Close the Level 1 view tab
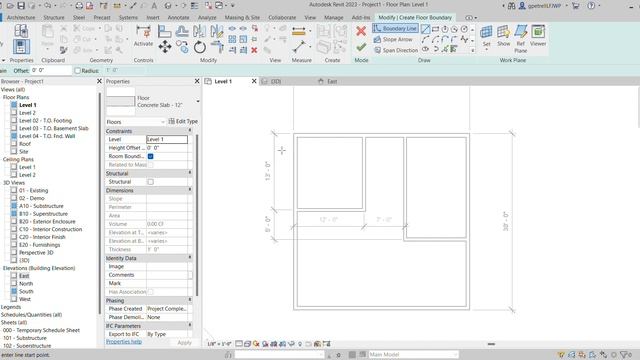The image size is (640, 360). point(254,81)
